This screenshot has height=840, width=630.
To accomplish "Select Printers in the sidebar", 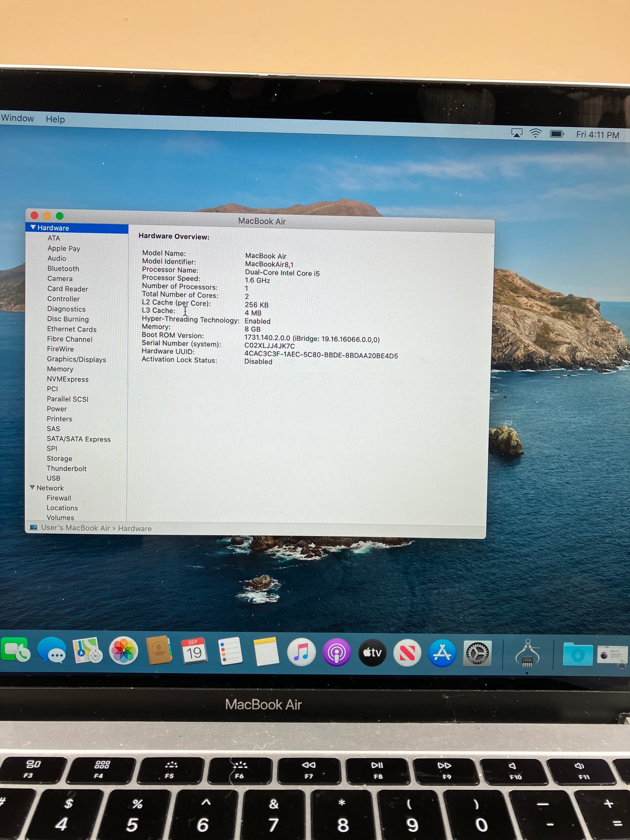I will pyautogui.click(x=60, y=419).
